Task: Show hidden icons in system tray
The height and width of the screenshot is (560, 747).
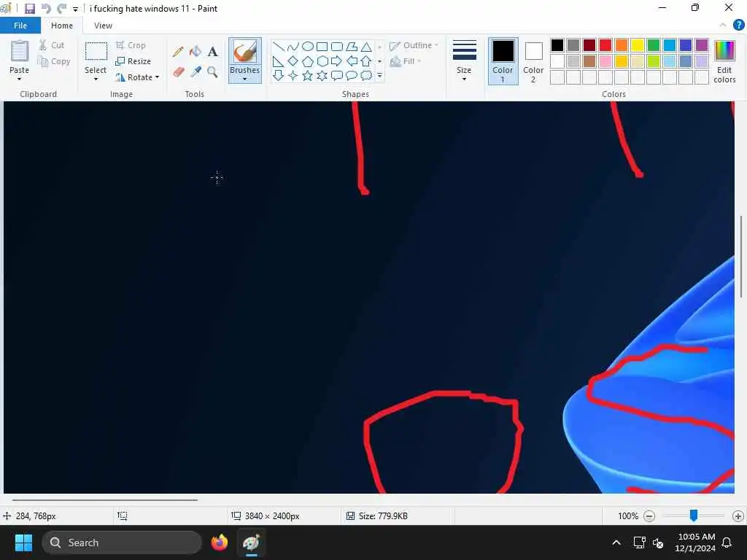Action: pyautogui.click(x=616, y=542)
